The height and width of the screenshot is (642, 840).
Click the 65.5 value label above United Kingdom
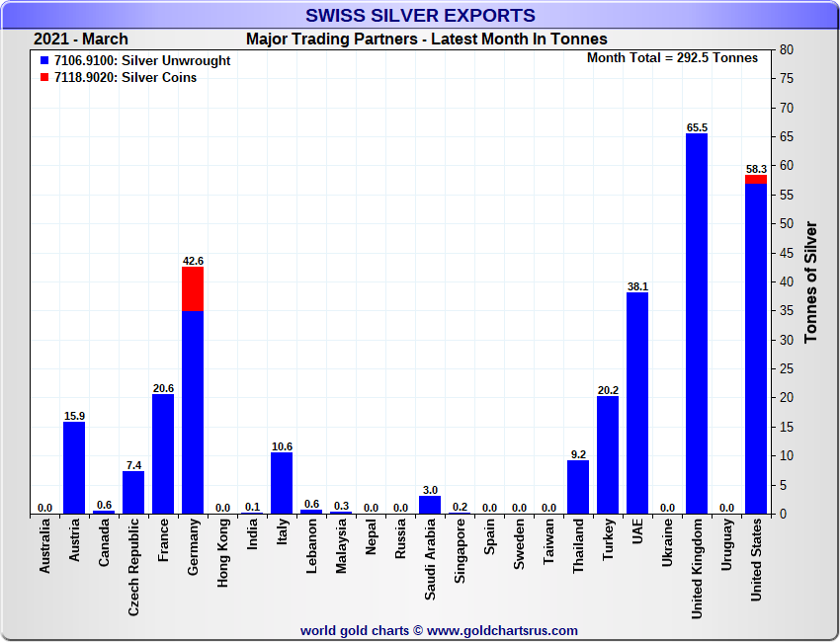click(x=697, y=127)
